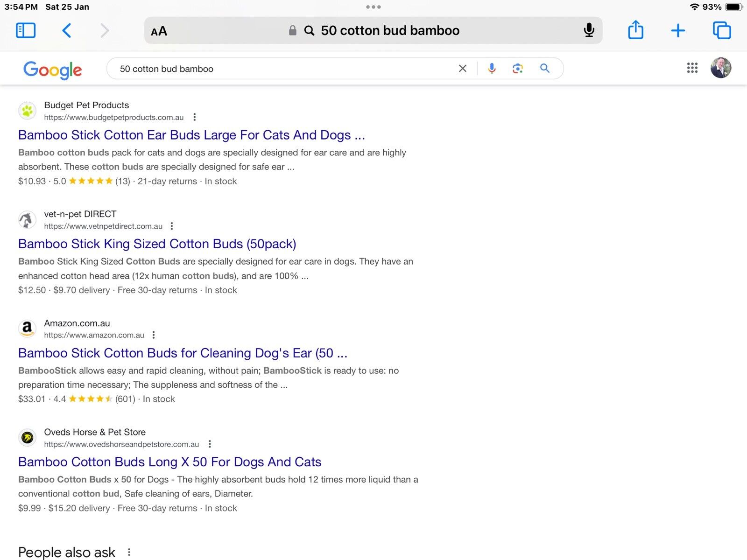This screenshot has height=560, width=747.
Task: Open Budget Pet Products result options
Action: [x=195, y=117]
